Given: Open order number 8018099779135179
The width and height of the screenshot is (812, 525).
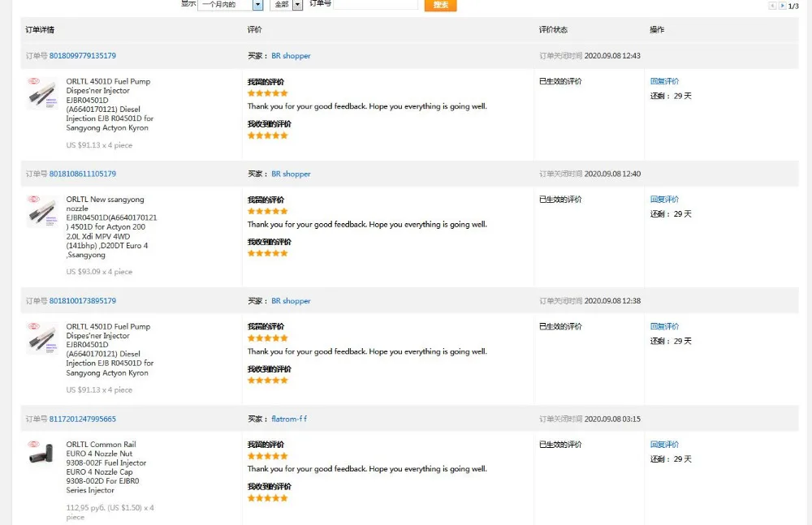Looking at the screenshot, I should tap(83, 56).
